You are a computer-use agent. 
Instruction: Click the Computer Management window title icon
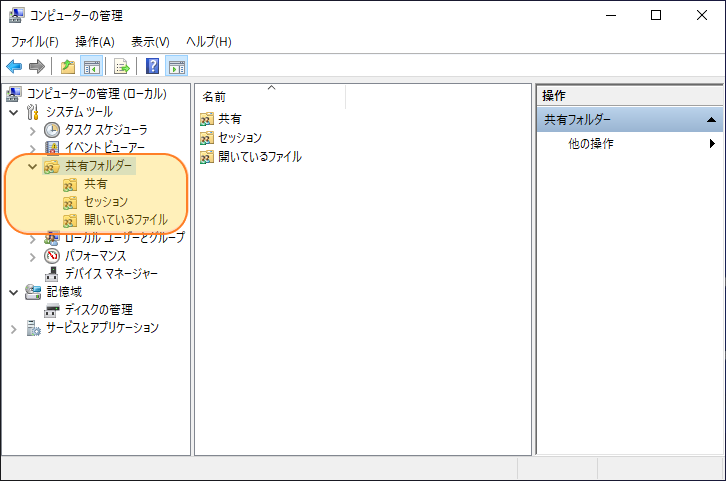click(x=16, y=15)
